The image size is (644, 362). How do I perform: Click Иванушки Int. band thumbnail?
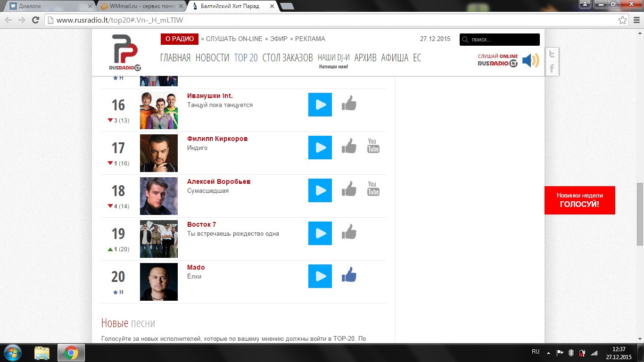(x=159, y=110)
